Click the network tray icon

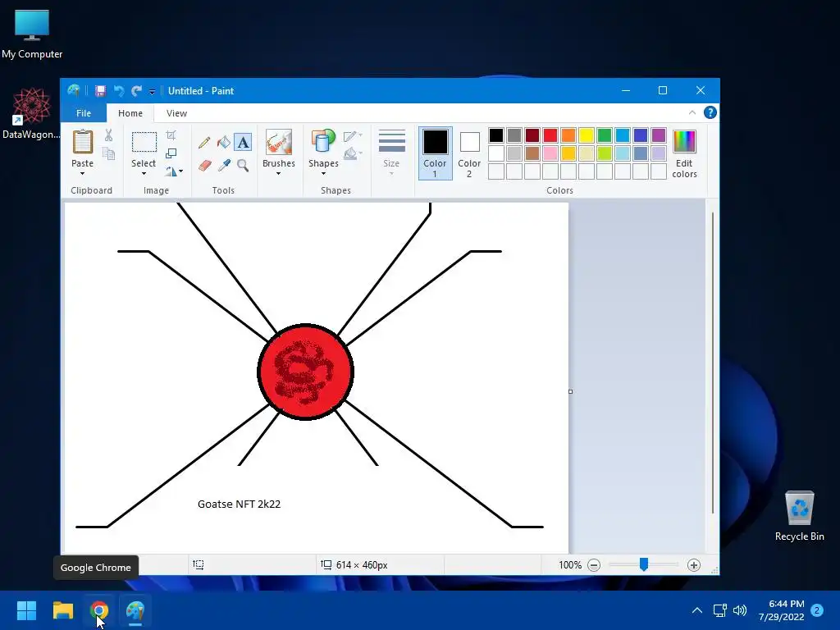click(719, 610)
